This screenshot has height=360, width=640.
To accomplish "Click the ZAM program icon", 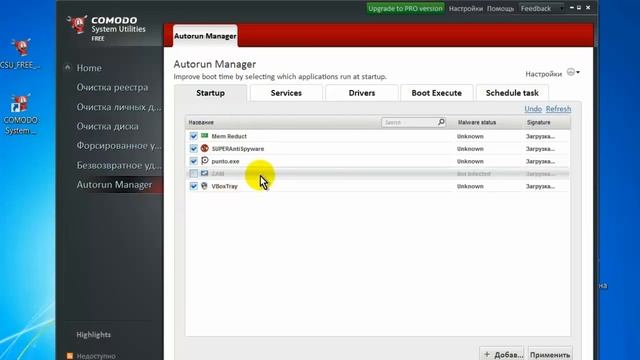I will (x=204, y=173).
